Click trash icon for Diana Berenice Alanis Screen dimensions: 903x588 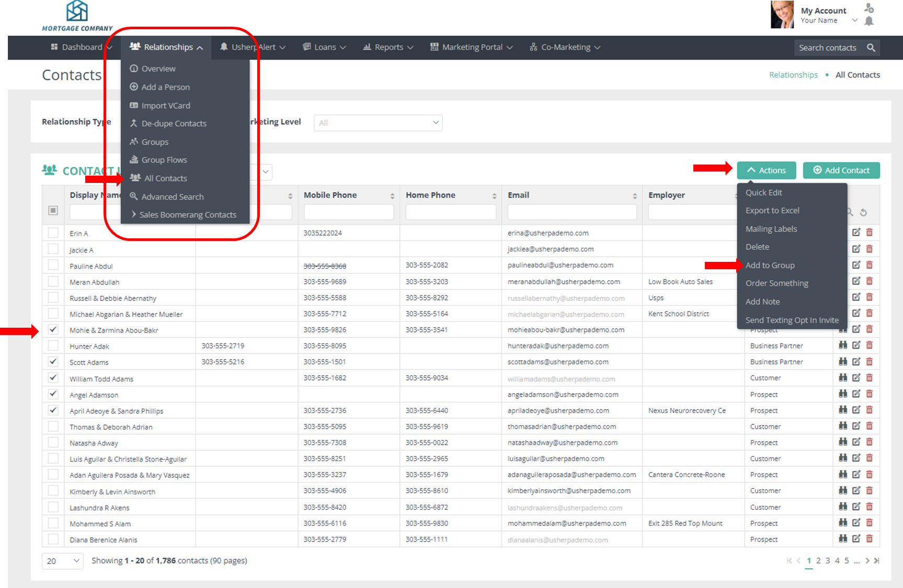click(869, 539)
